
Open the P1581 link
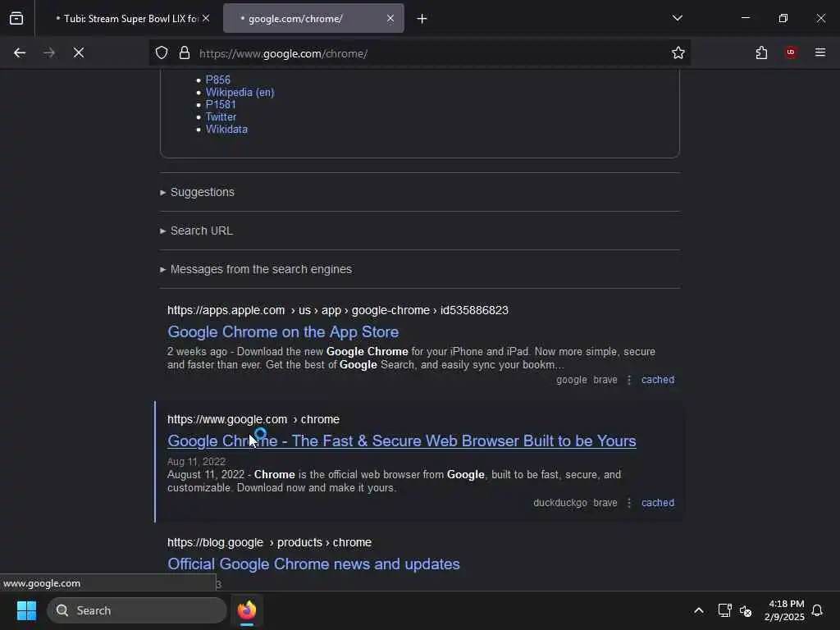coord(221,104)
